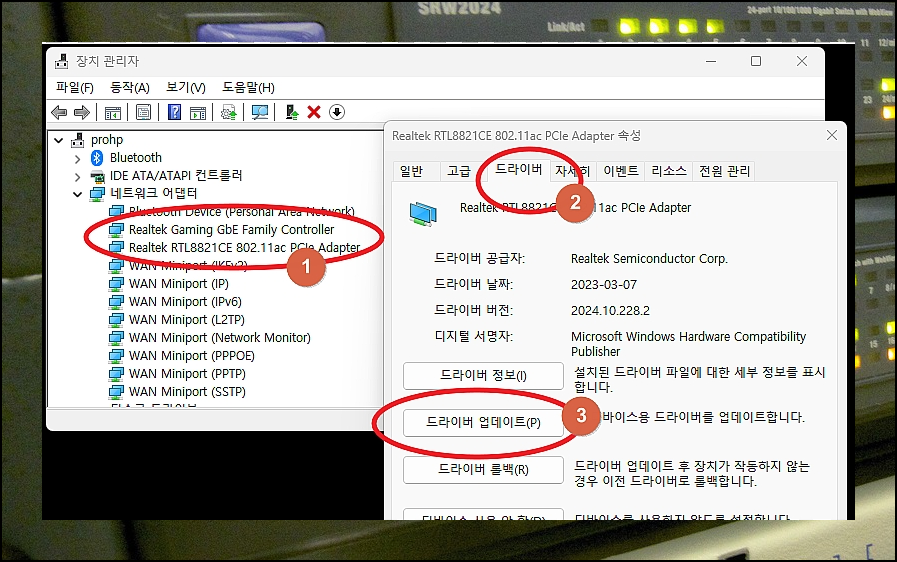The height and width of the screenshot is (562, 897).
Task: Scan for hardware changes with the monitor-magnifier icon
Action: (x=260, y=112)
